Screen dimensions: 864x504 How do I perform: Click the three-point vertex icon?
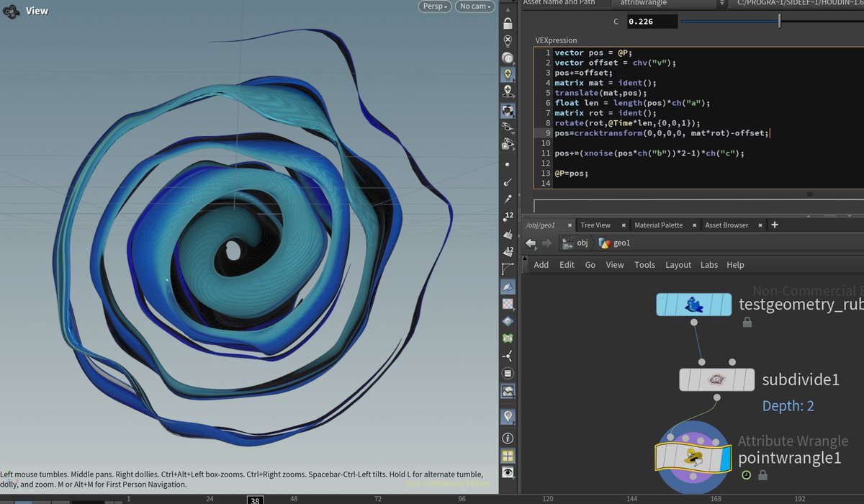(508, 356)
